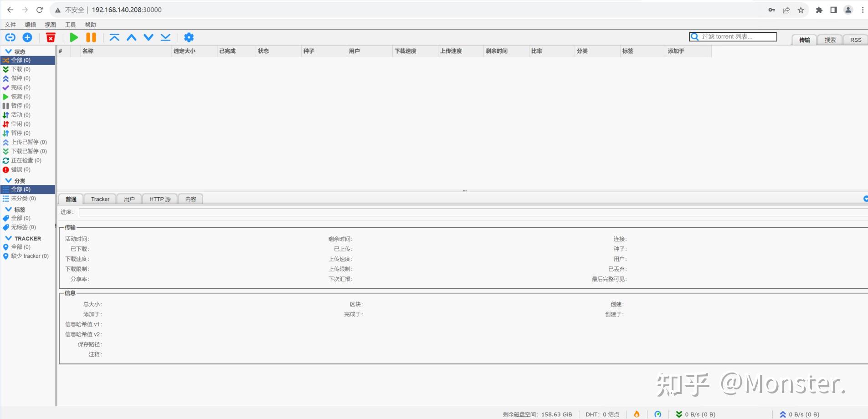The height and width of the screenshot is (419, 868).
Task: Open the 工具 menu
Action: point(70,25)
